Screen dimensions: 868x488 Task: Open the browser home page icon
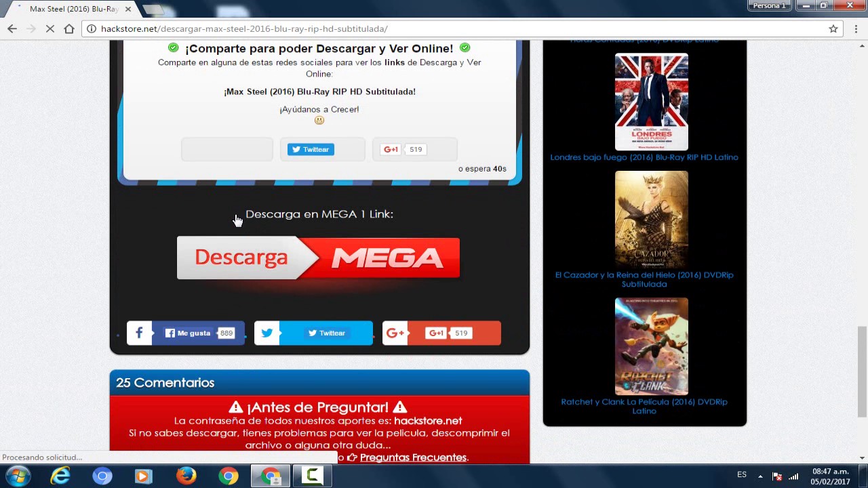pyautogui.click(x=69, y=28)
